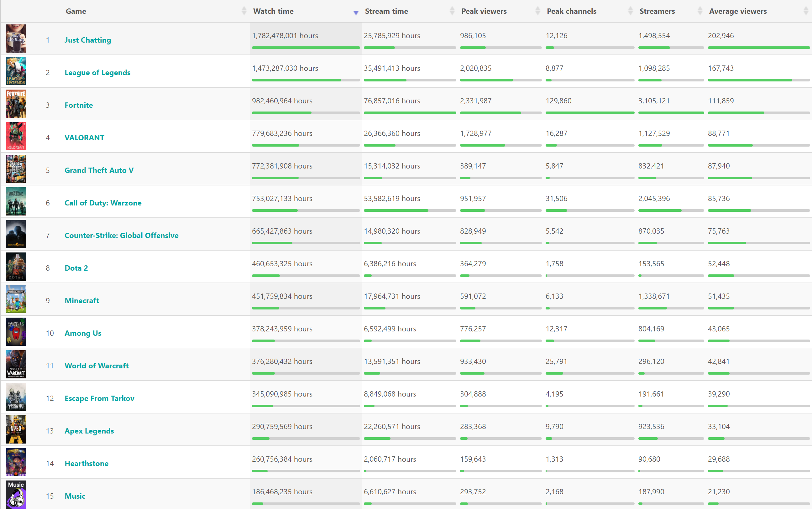Select the 665,427,863 hours cell
This screenshot has width=812, height=509.
[x=282, y=231]
